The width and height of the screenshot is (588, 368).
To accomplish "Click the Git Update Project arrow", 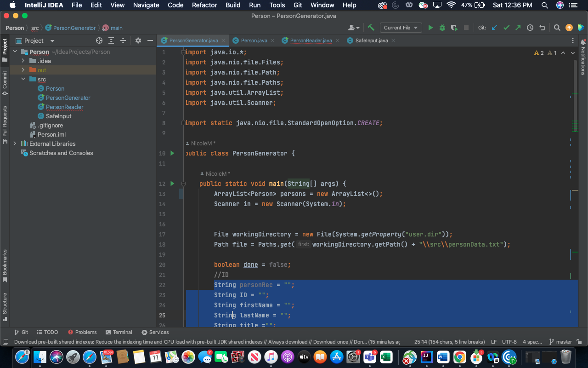I will tap(494, 28).
